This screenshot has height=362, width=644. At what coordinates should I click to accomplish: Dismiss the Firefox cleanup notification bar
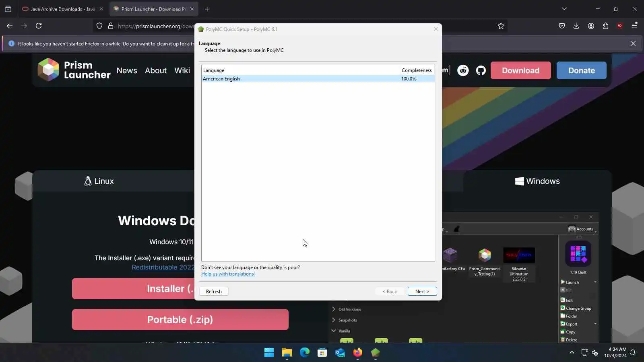[633, 43]
